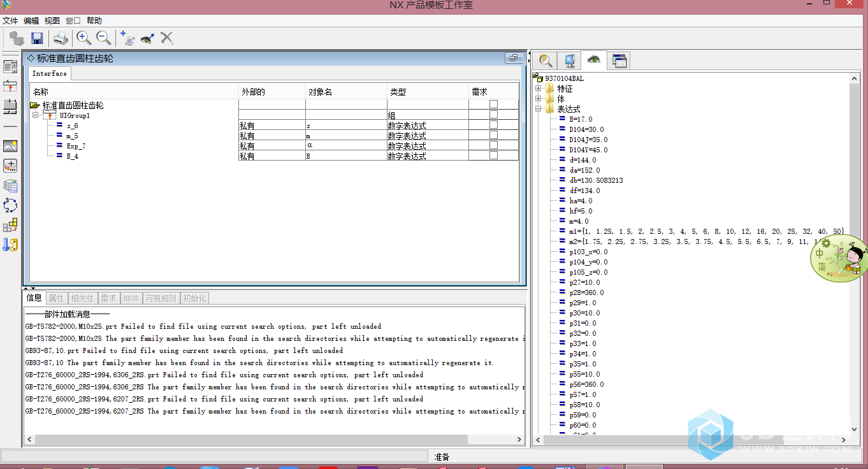Click the yellow blocks icon in left sidebar
868x469 pixels.
[10, 225]
